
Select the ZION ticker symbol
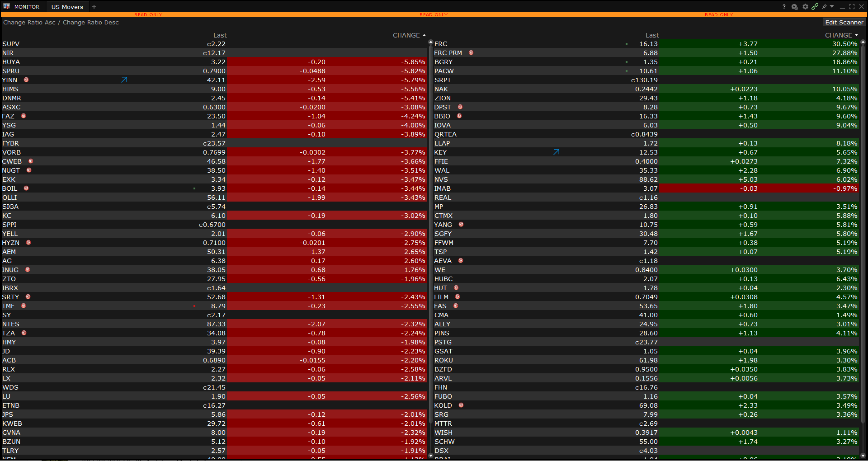[443, 98]
